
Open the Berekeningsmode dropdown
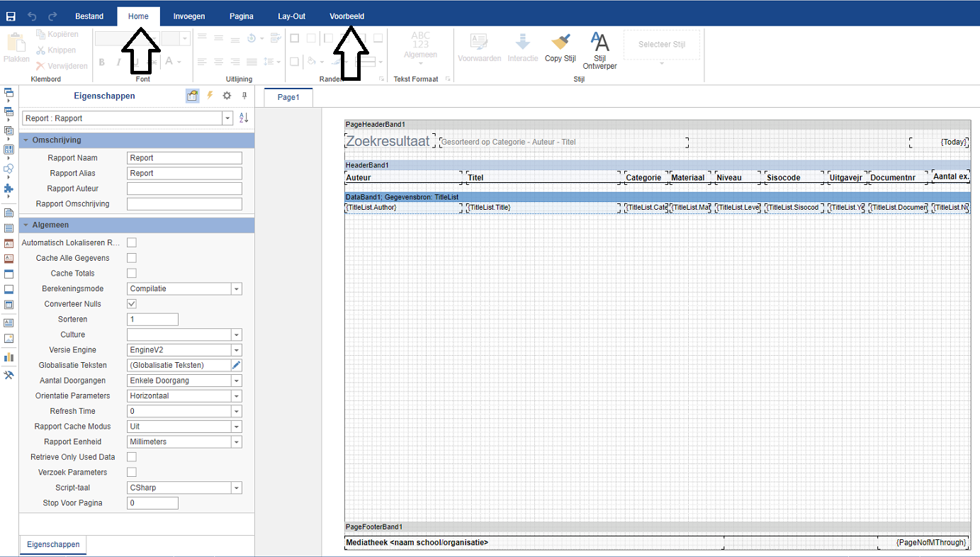237,289
